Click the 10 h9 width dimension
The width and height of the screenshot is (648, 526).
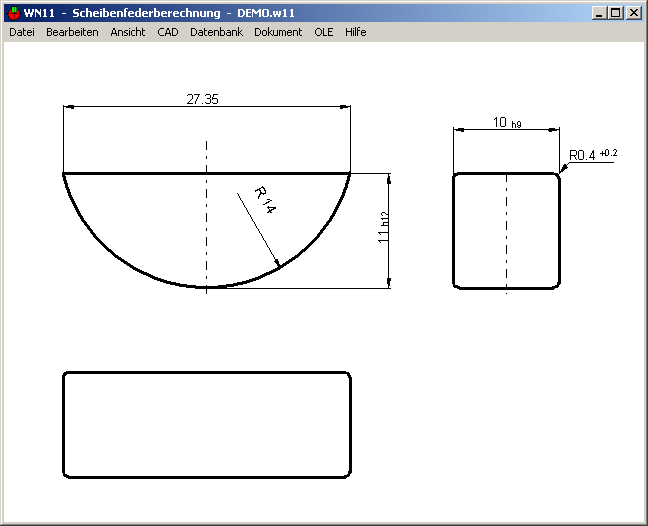507,123
